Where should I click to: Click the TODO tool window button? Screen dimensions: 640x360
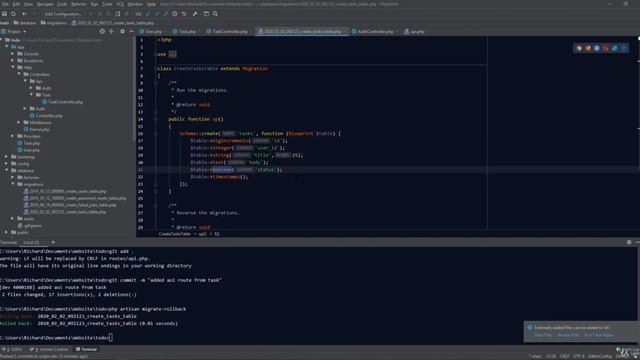click(12, 349)
